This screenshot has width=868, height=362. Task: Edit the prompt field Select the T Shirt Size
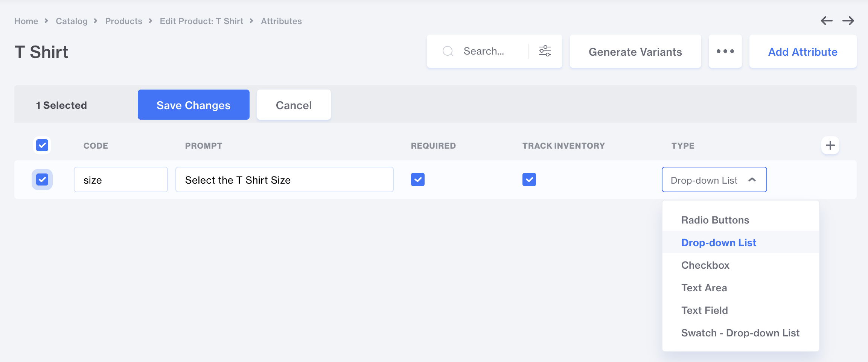coord(284,179)
